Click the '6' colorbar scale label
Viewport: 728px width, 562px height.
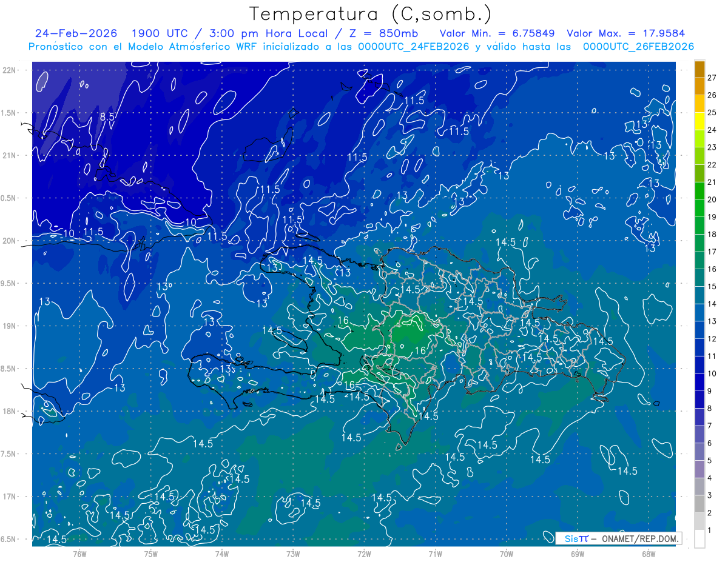(x=710, y=443)
